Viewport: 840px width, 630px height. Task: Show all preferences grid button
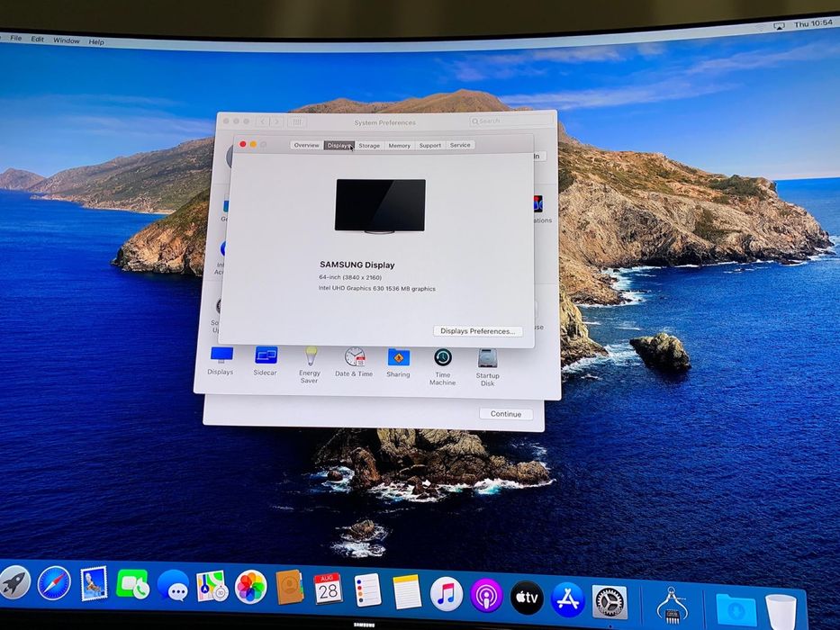[297, 122]
